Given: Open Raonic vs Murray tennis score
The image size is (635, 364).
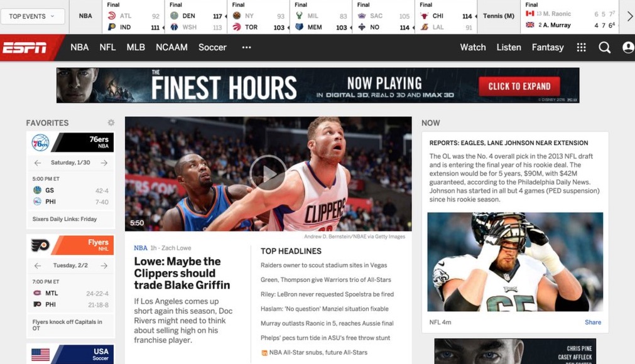Looking at the screenshot, I should pyautogui.click(x=570, y=17).
